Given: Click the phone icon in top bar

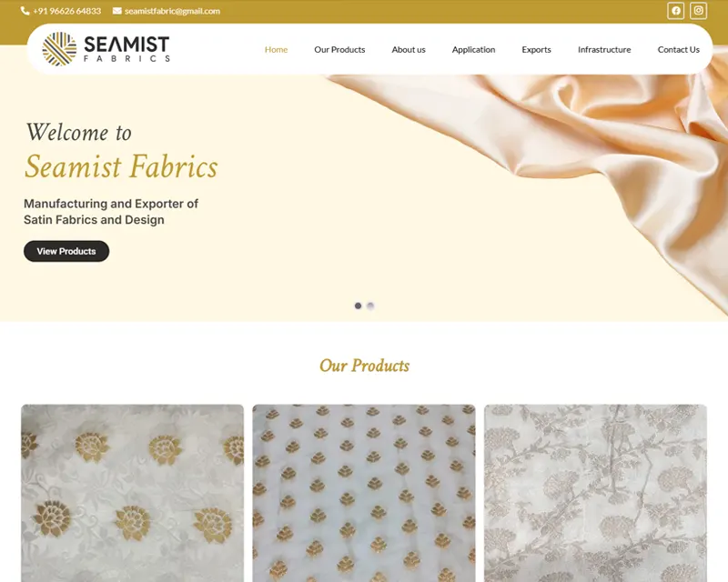Looking at the screenshot, I should tap(25, 11).
